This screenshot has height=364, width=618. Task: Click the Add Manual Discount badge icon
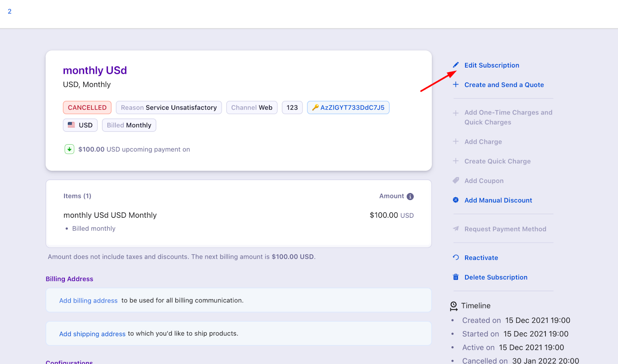click(456, 200)
